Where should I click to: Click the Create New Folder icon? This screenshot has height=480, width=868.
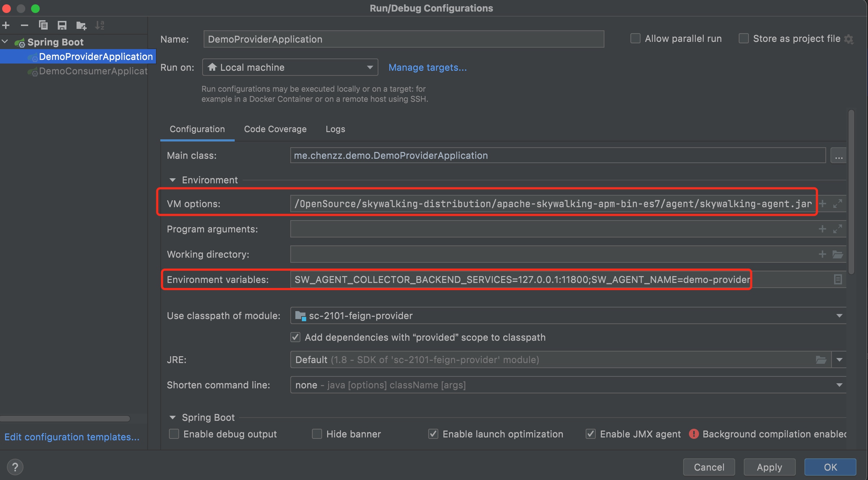click(81, 25)
